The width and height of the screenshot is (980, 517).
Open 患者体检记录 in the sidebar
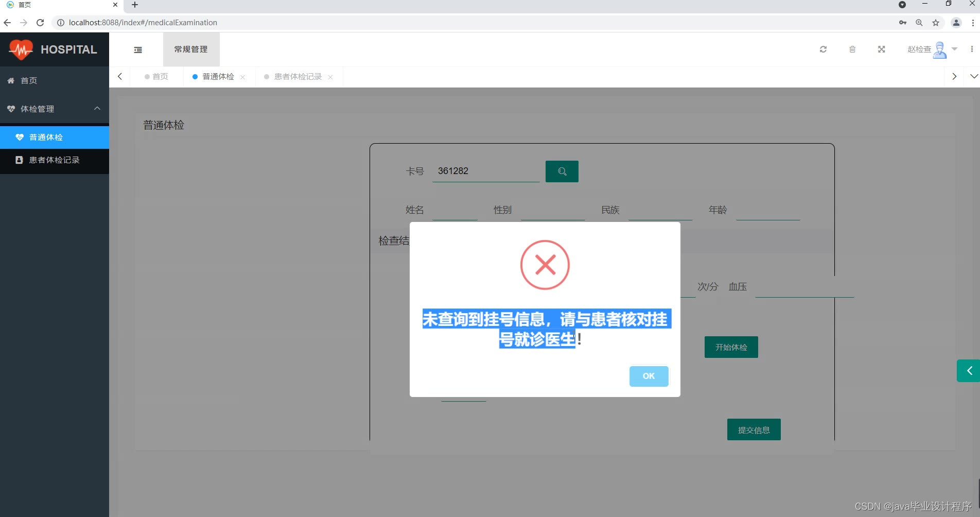(55, 160)
